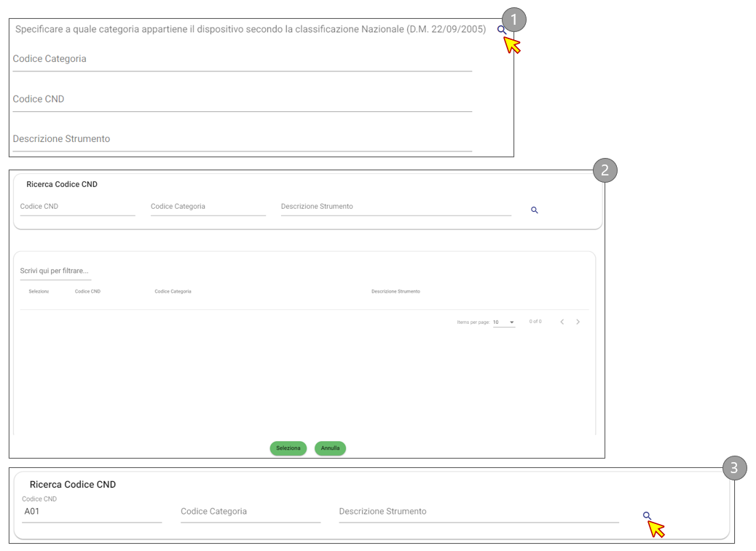This screenshot has height=551, width=756.
Task: Open the Items per page dropdown
Action: (x=503, y=322)
